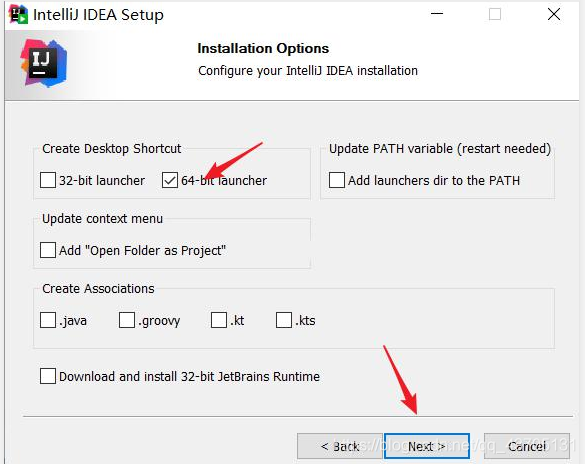585x464 pixels.
Task: Tick the .groovy association checkbox
Action: 127,320
